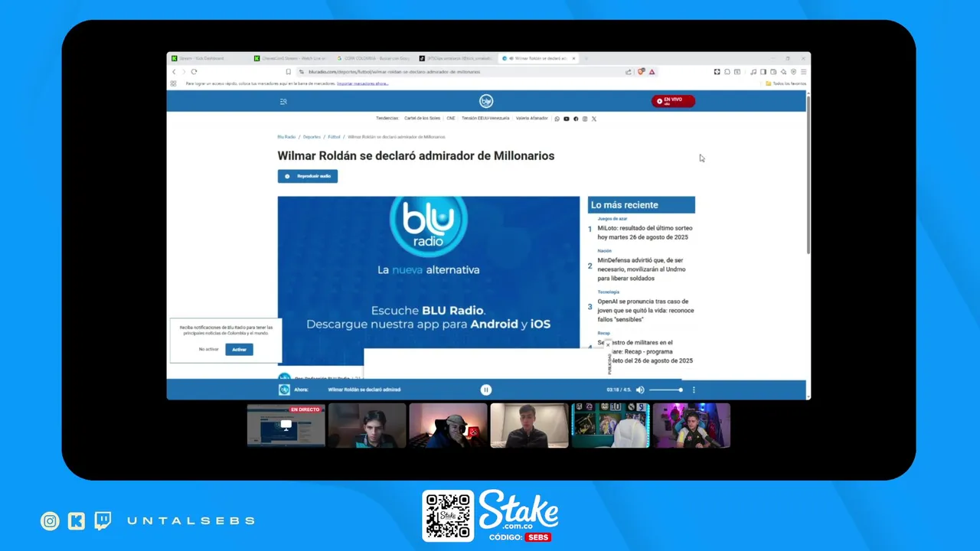Click the music note icon in the toolbar
Viewport: 980px width, 551px height.
[753, 72]
